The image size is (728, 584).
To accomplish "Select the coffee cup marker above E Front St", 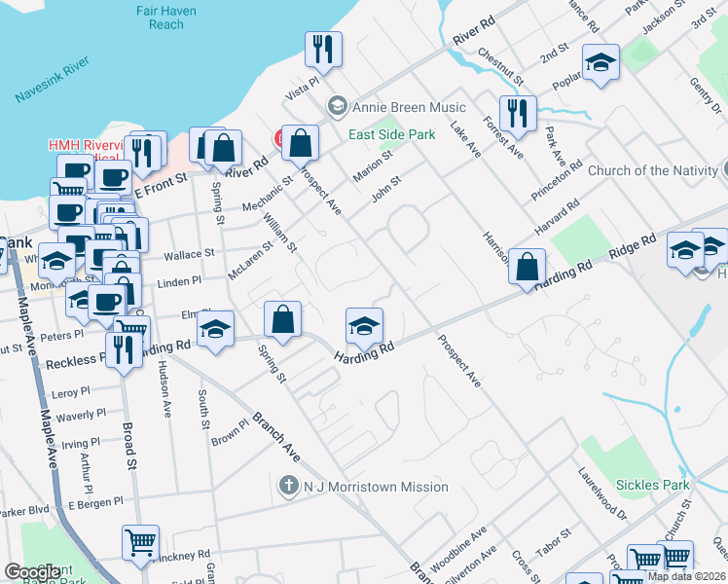I will point(114,178).
